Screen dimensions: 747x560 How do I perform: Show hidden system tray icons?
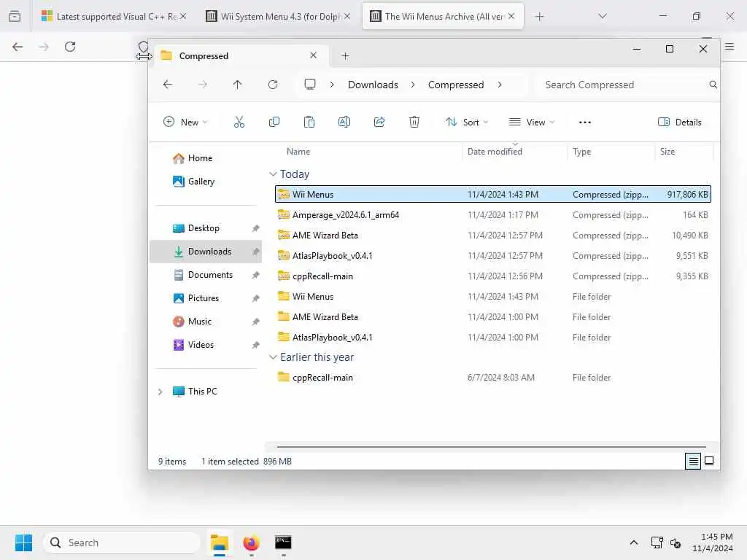(634, 542)
